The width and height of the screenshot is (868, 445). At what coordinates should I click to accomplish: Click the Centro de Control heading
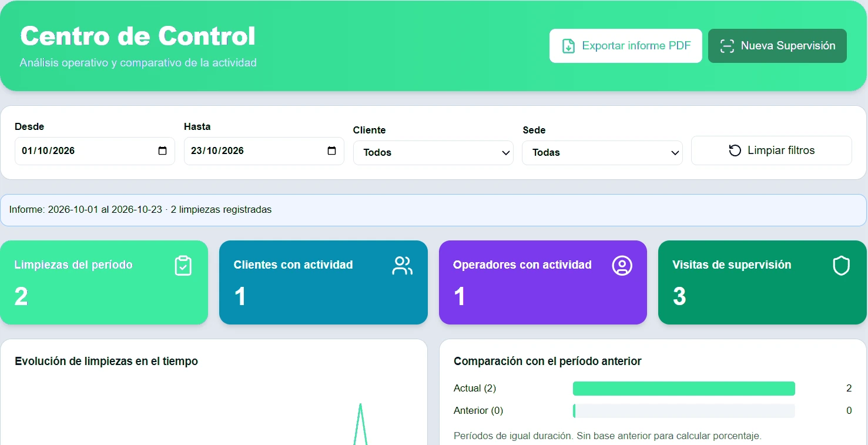click(x=138, y=36)
